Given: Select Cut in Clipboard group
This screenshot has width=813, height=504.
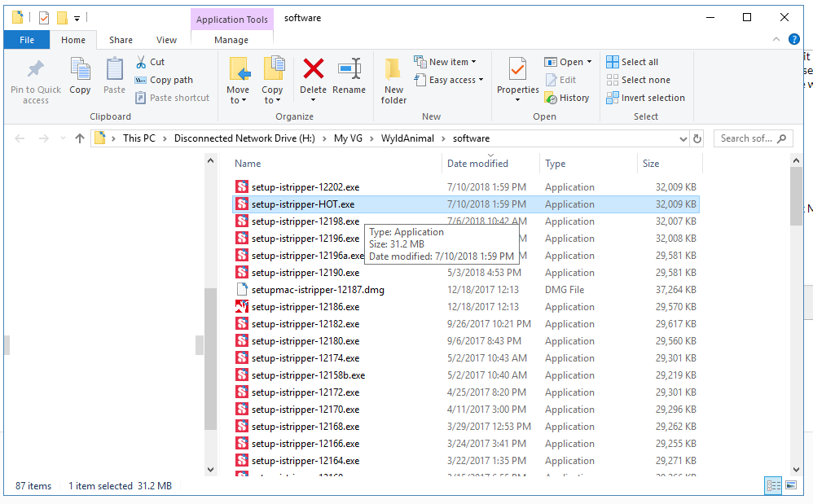Looking at the screenshot, I should (151, 62).
